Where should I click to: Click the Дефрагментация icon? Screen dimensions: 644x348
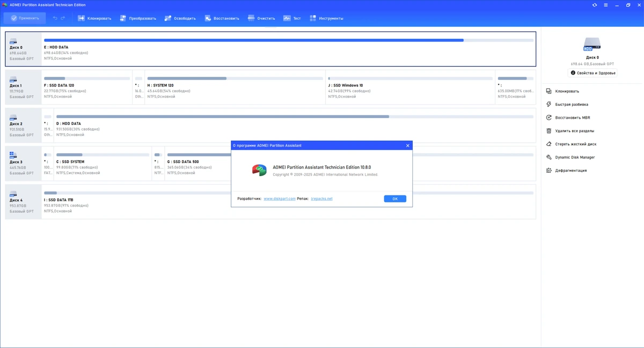(x=548, y=170)
